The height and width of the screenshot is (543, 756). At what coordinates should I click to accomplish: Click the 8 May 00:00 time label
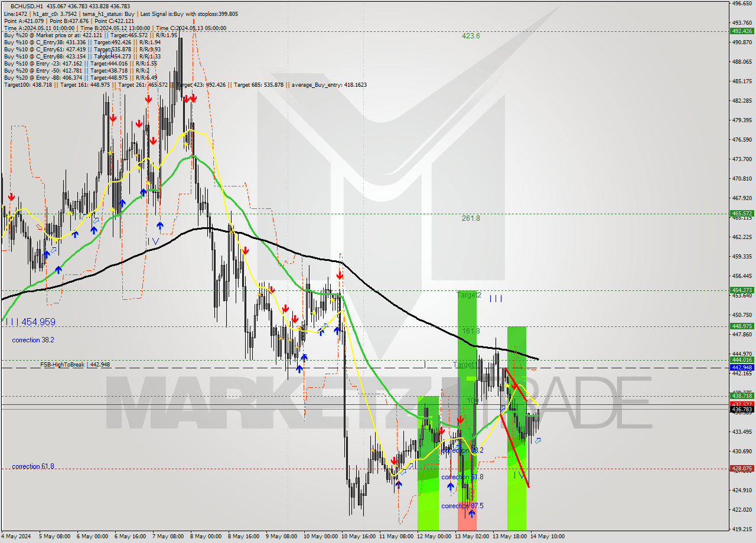pos(207,537)
